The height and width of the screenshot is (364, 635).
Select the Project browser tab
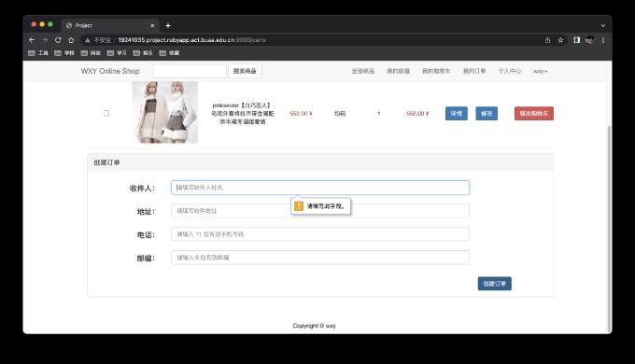pos(110,25)
